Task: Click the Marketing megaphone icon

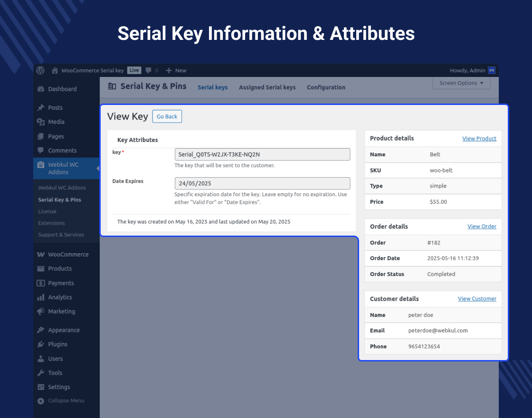Action: tap(41, 312)
